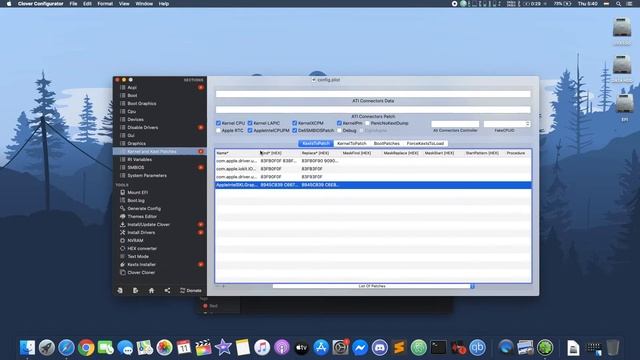Select the com.apple.iokit.IO patch row
This screenshot has height=360, width=640.
point(373,169)
